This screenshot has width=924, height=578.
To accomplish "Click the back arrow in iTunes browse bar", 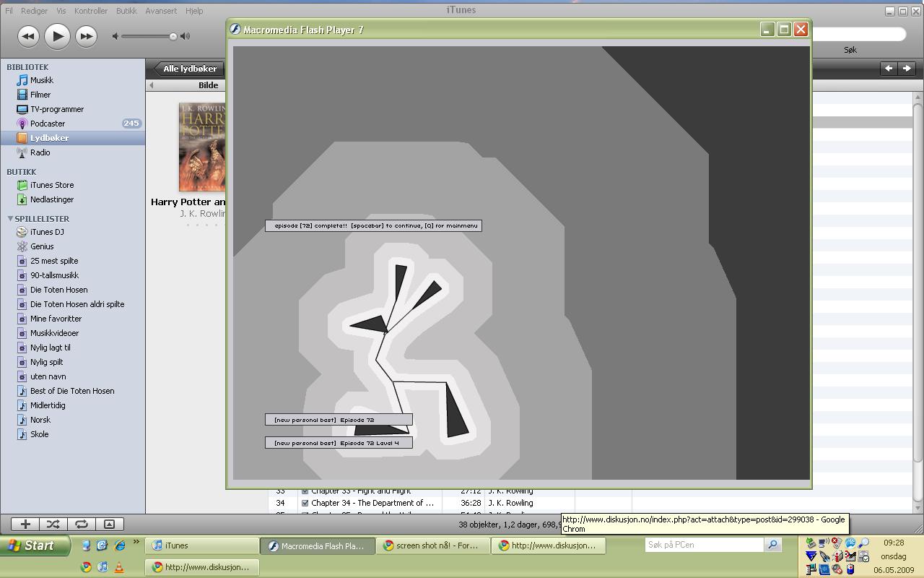I will pos(889,68).
